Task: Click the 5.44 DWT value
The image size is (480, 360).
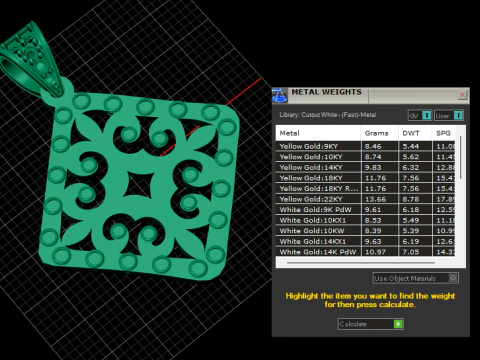Action: point(411,146)
